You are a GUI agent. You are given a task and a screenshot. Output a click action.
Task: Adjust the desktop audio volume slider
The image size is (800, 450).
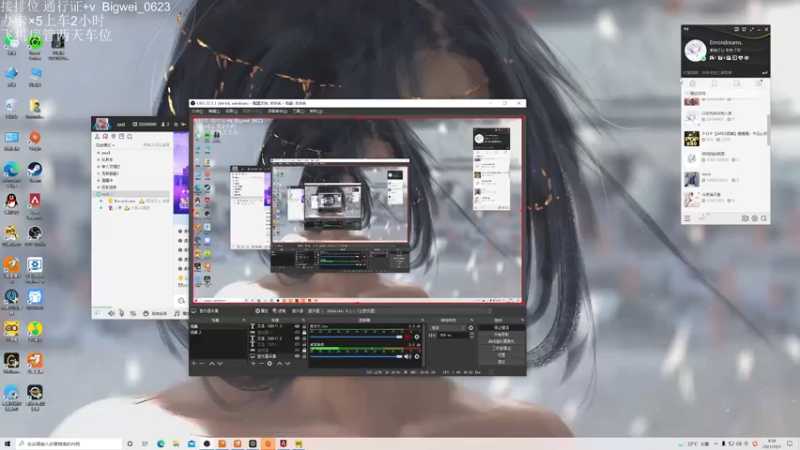356,356
